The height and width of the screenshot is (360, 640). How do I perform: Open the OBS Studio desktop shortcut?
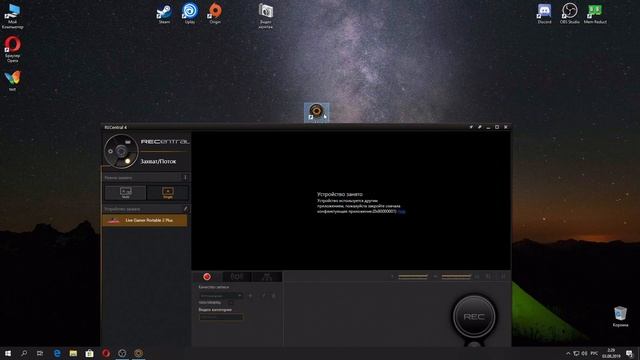pyautogui.click(x=569, y=14)
